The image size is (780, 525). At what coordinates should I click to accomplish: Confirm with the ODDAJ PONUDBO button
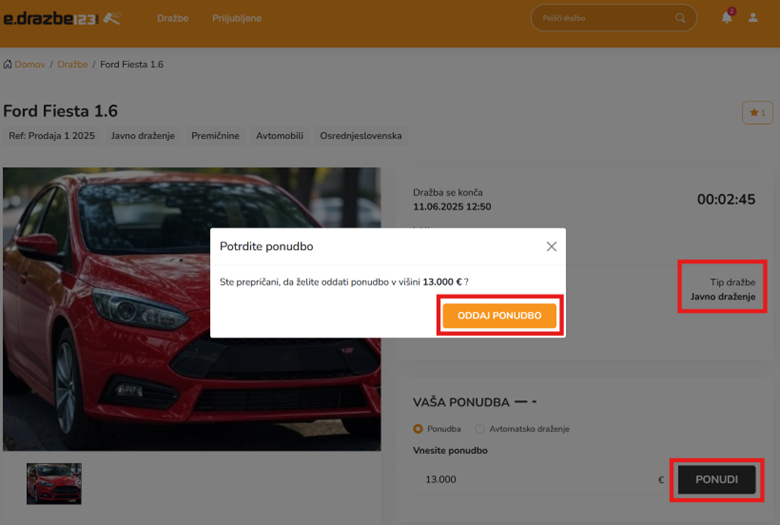[x=499, y=316]
